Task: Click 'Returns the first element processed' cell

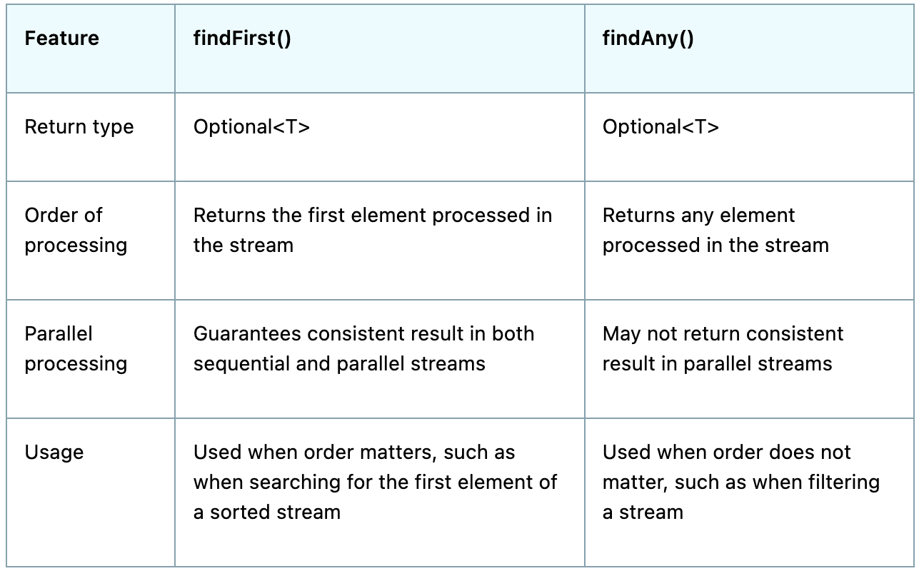Action: coord(372,230)
